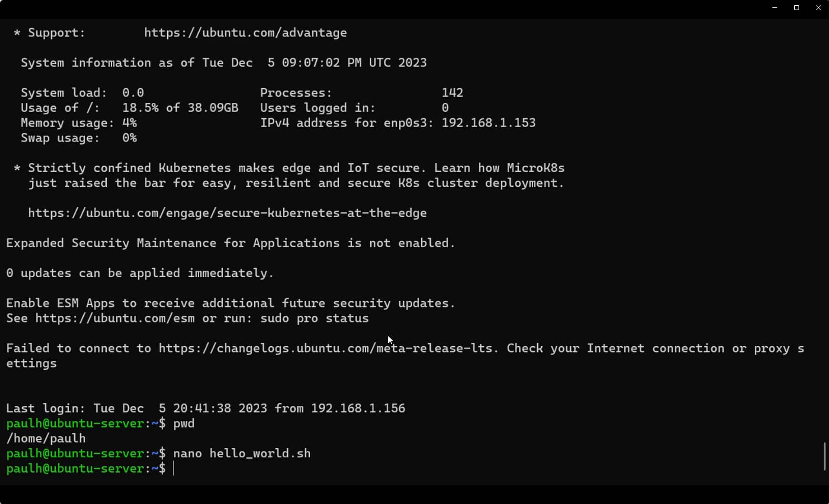The height and width of the screenshot is (504, 829).
Task: Click the 'nano hello_world.sh' command text
Action: point(242,454)
